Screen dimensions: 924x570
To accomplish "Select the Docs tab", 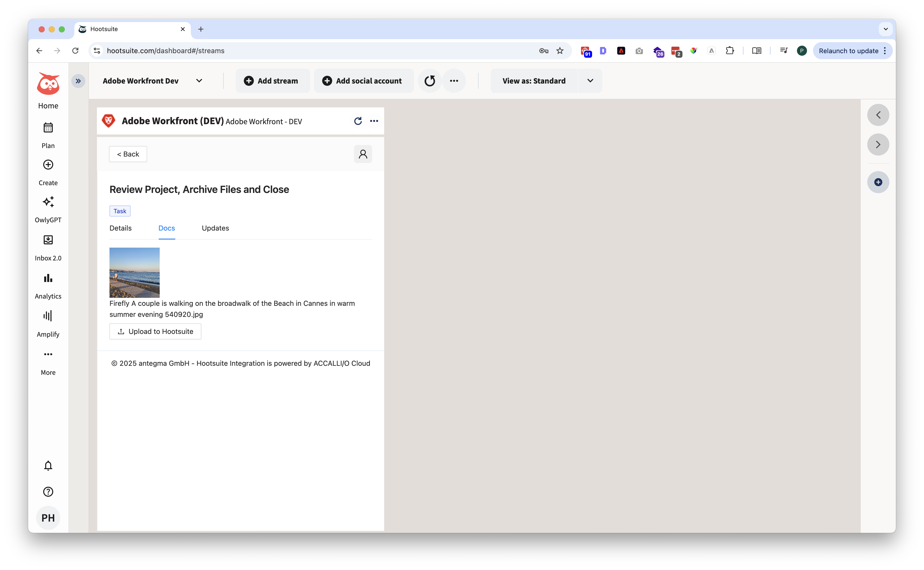I will [x=166, y=229].
